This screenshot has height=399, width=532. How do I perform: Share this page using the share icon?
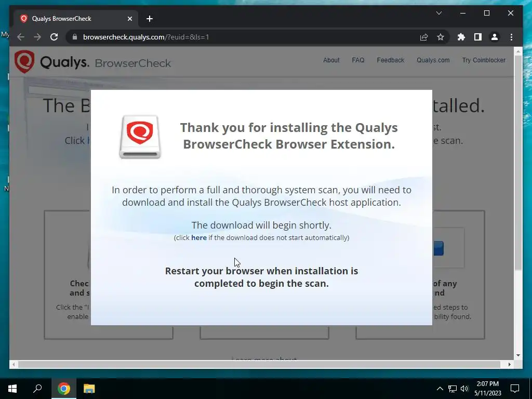tap(424, 37)
